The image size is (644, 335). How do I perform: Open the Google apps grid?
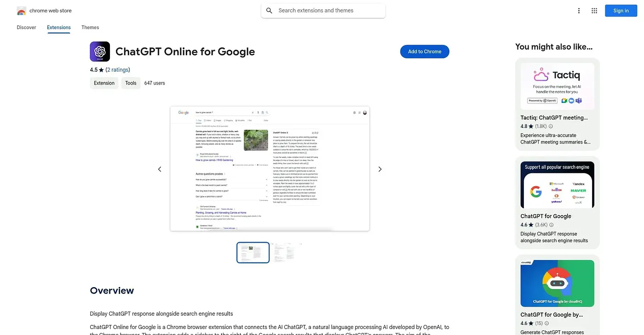pos(594,11)
